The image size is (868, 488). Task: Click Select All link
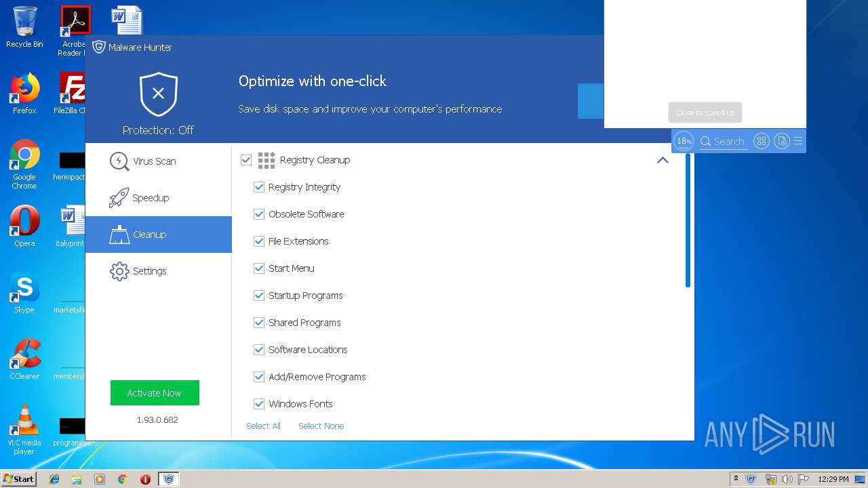(x=263, y=426)
